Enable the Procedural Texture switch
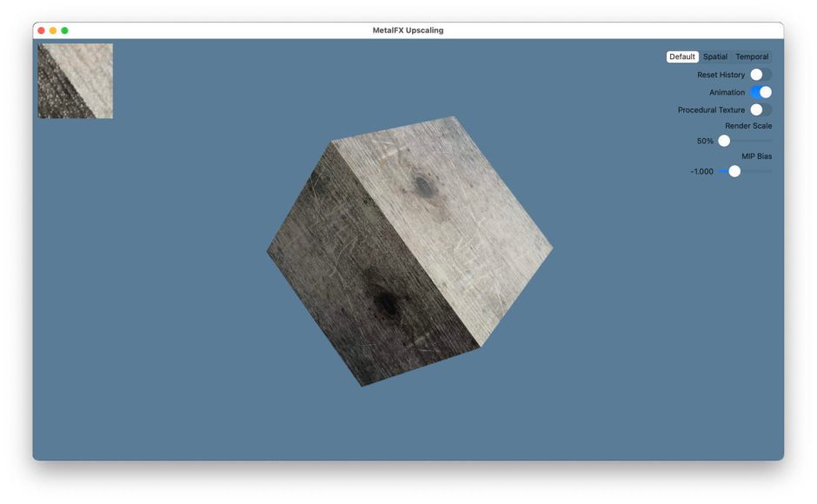The width and height of the screenshot is (817, 504). click(x=761, y=110)
